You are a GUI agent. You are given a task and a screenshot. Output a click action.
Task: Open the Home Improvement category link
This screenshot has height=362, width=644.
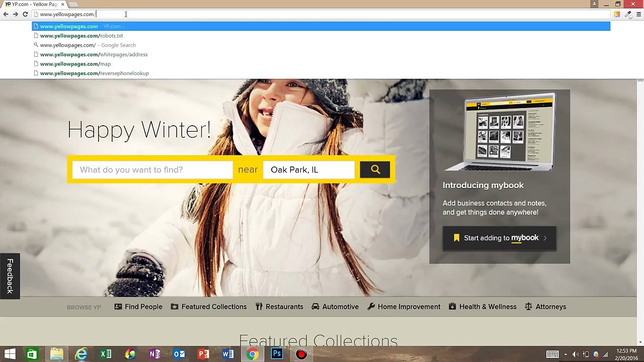point(404,307)
